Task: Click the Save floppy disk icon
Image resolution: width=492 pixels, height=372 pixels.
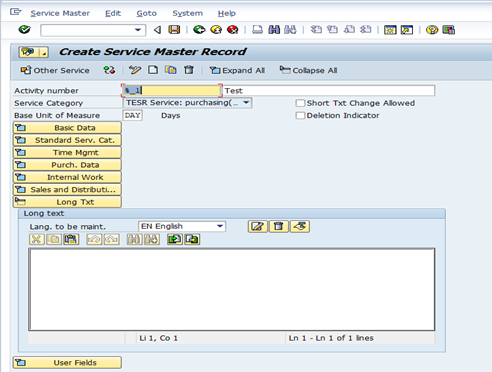Action: (x=174, y=30)
